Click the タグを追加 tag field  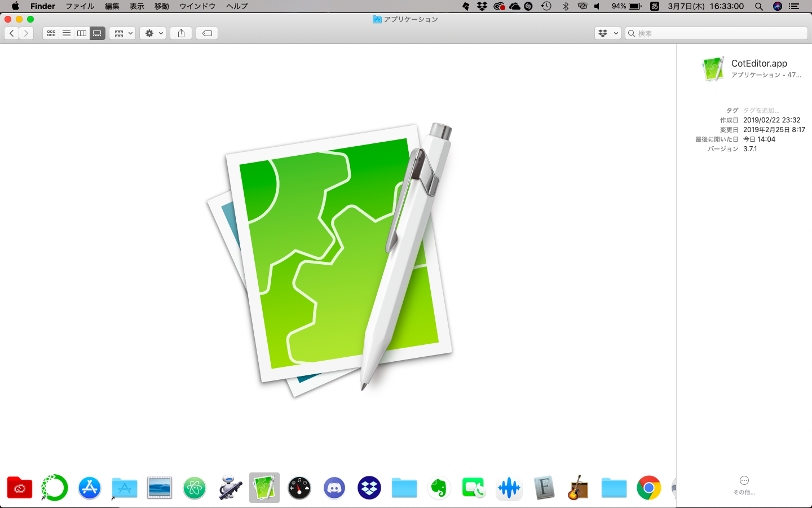click(x=761, y=111)
